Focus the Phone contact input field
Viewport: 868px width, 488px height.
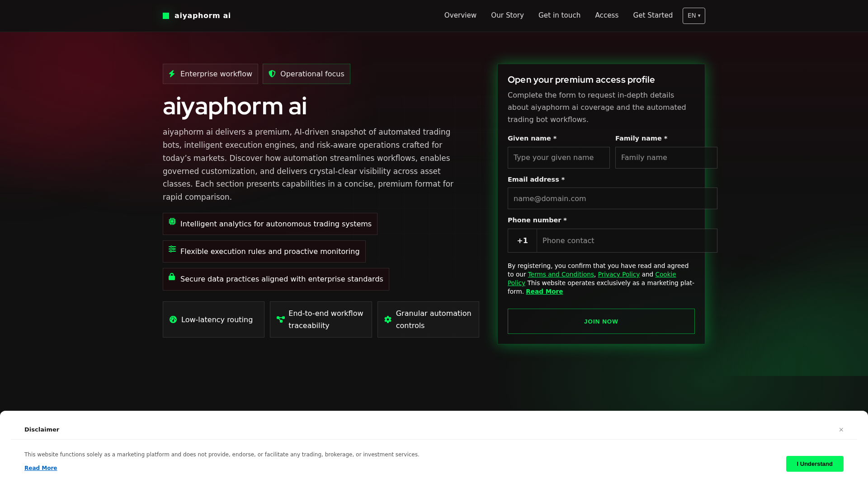pyautogui.click(x=627, y=240)
